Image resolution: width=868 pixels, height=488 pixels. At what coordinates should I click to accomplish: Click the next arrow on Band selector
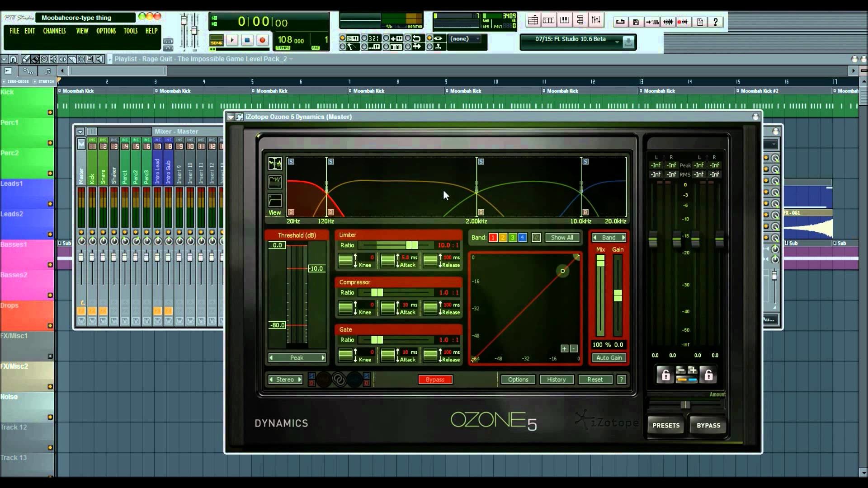point(623,238)
